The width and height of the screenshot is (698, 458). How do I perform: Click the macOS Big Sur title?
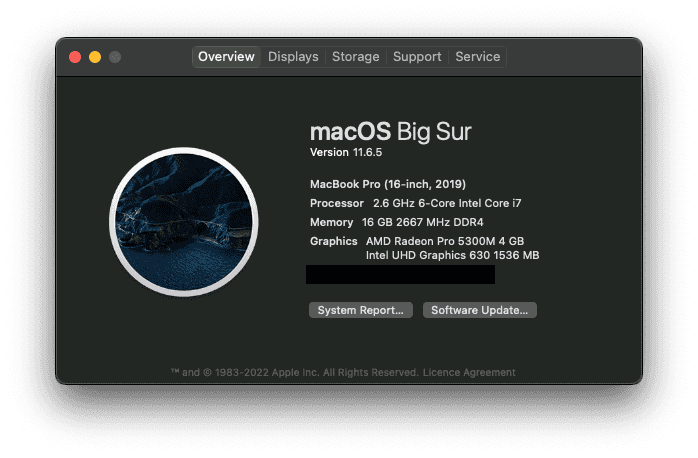click(x=390, y=131)
